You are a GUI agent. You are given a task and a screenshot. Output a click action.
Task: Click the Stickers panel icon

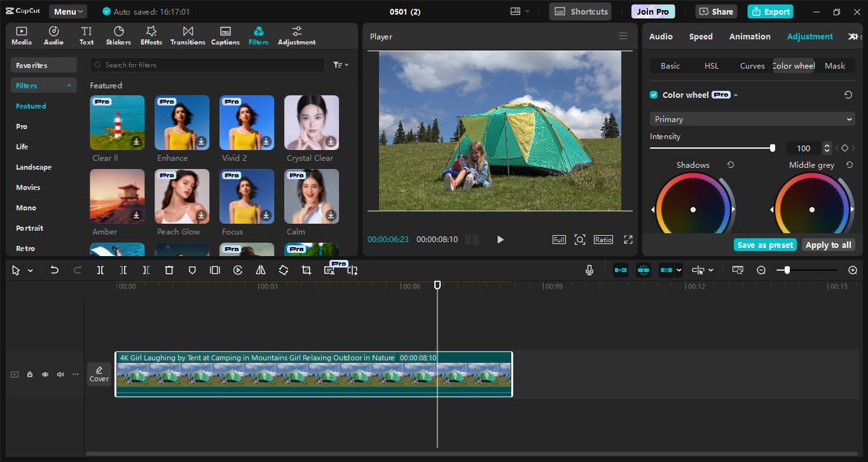click(x=118, y=35)
